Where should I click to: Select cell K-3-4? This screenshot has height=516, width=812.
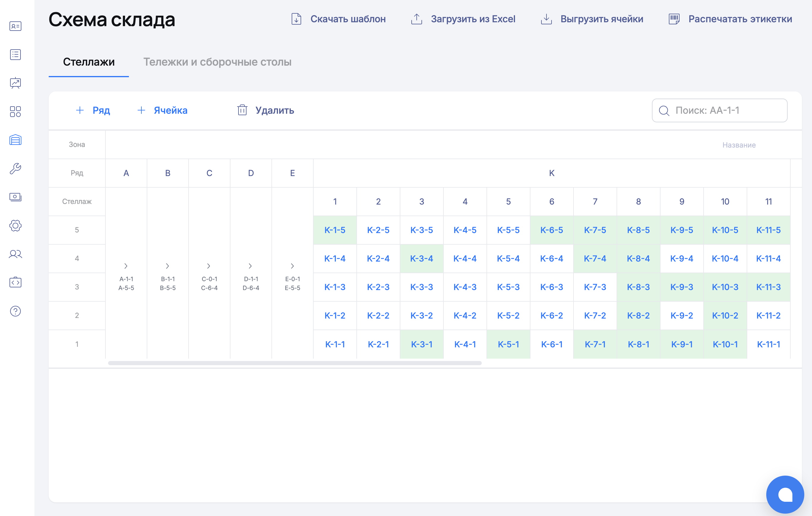(421, 259)
